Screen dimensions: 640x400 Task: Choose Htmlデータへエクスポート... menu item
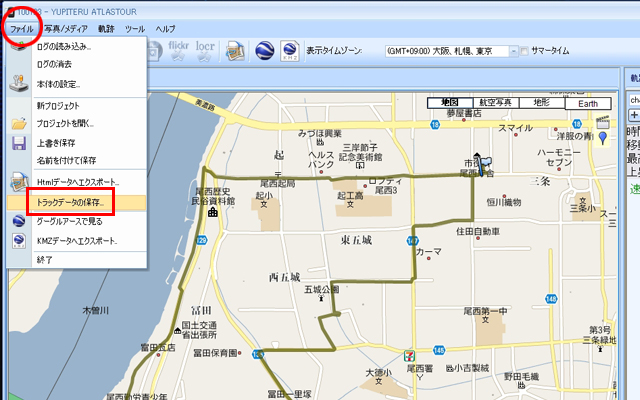tap(77, 182)
